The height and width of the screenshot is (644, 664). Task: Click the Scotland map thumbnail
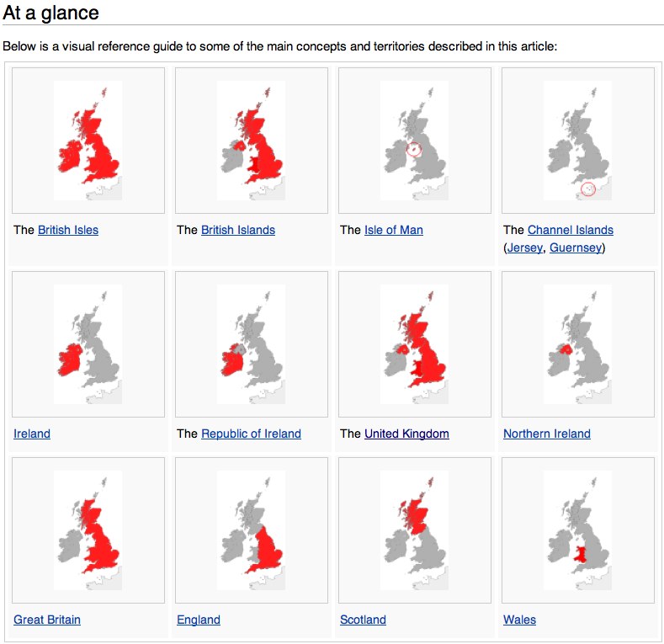point(414,530)
